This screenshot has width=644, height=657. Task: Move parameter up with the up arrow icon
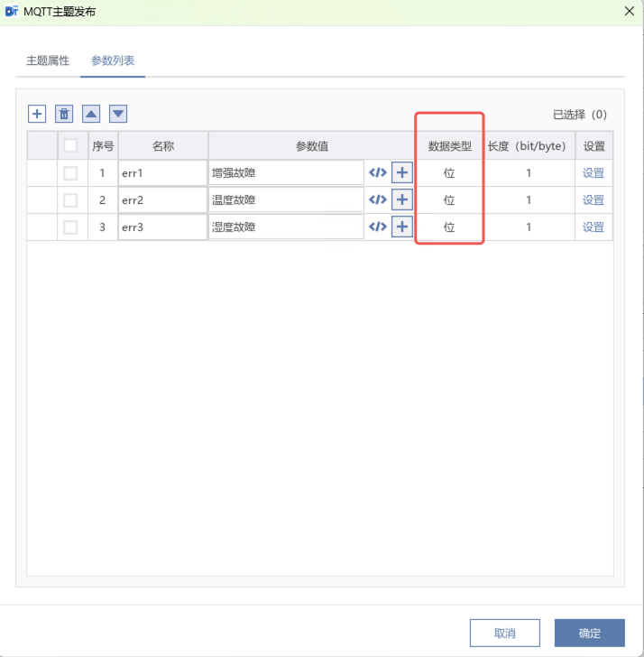click(91, 114)
